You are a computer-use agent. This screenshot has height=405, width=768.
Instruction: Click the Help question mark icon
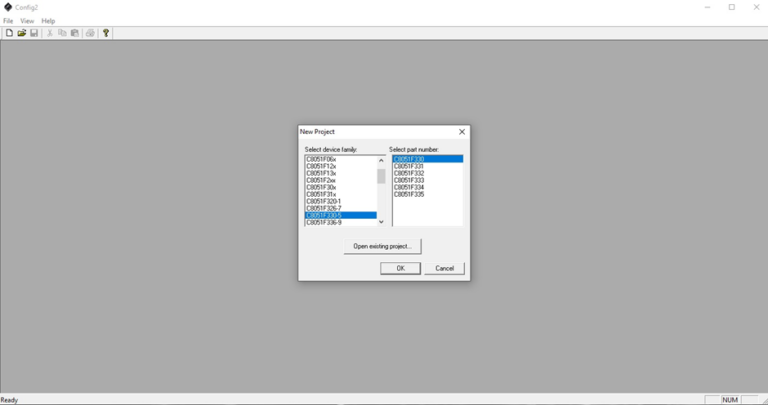click(105, 33)
